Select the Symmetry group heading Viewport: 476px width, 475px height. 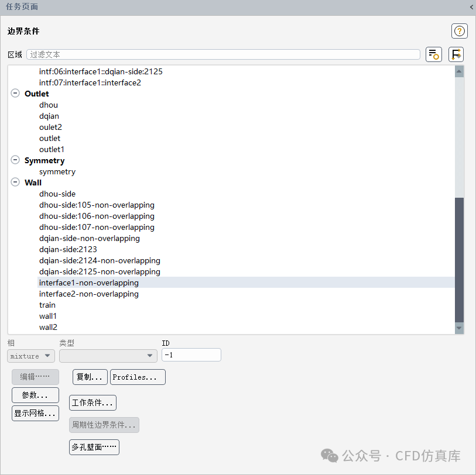44,160
